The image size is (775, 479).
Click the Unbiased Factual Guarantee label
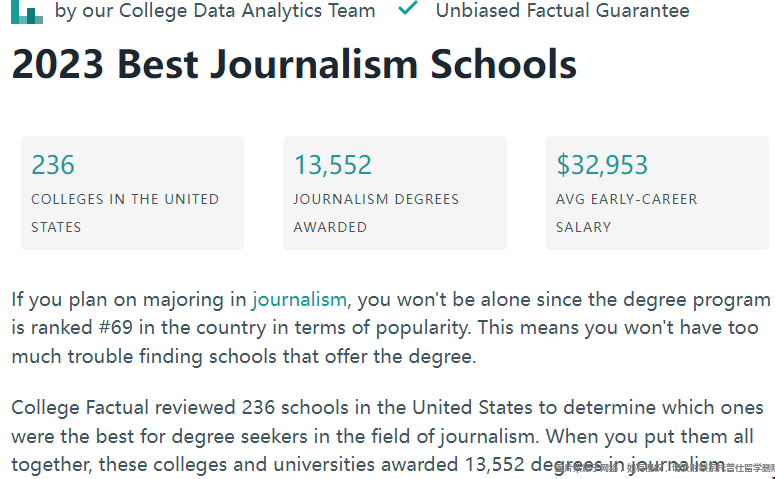(562, 10)
